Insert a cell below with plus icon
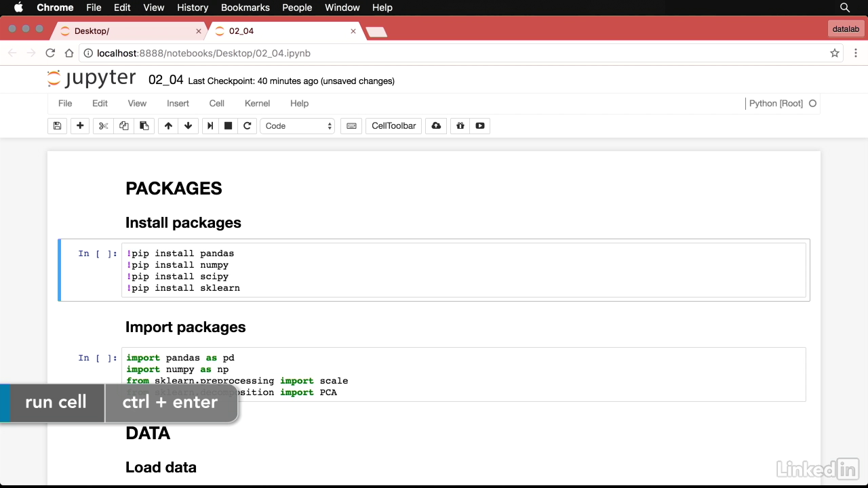 [80, 126]
